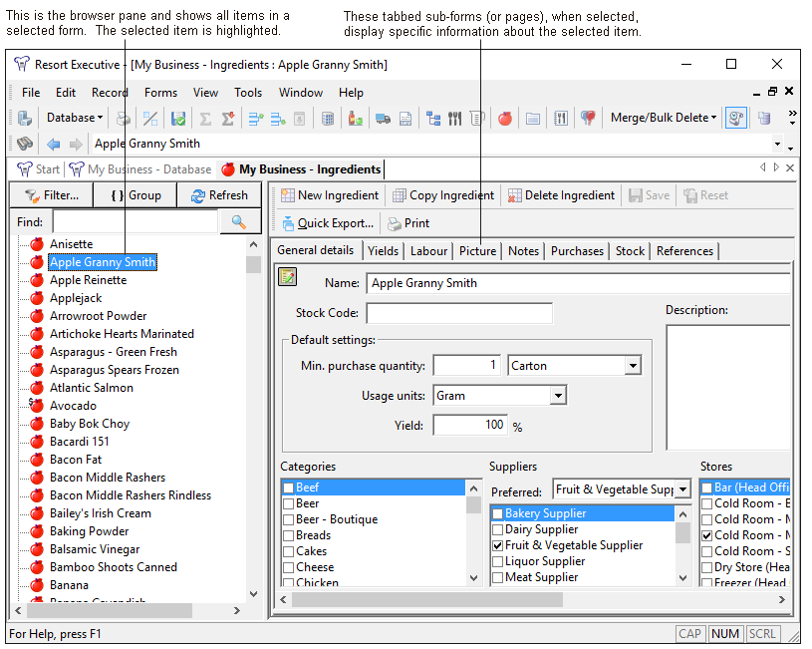812x649 pixels.
Task: Click the magnifier search button beside Find
Action: [x=239, y=222]
